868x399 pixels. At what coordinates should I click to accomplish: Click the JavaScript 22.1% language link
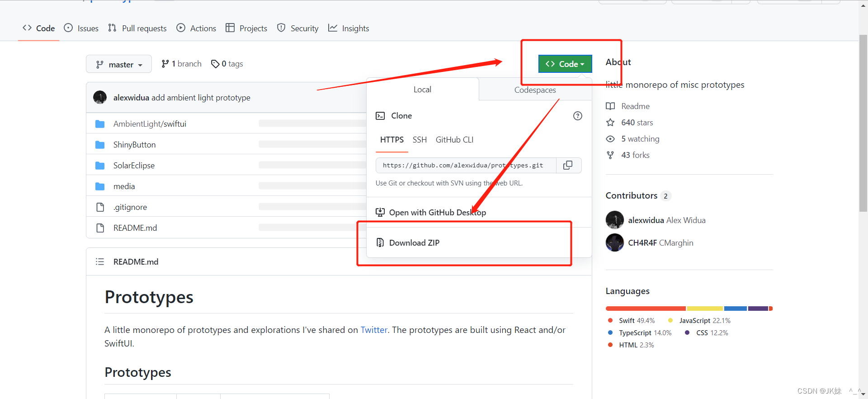699,320
